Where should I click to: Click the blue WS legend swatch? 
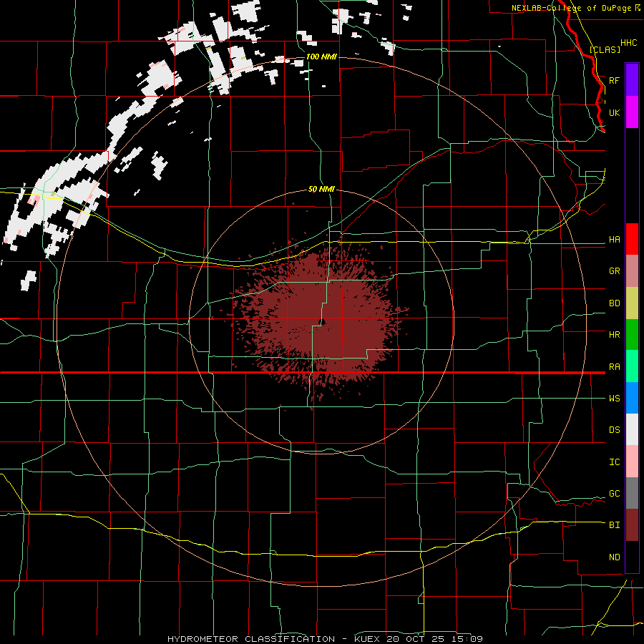632,398
